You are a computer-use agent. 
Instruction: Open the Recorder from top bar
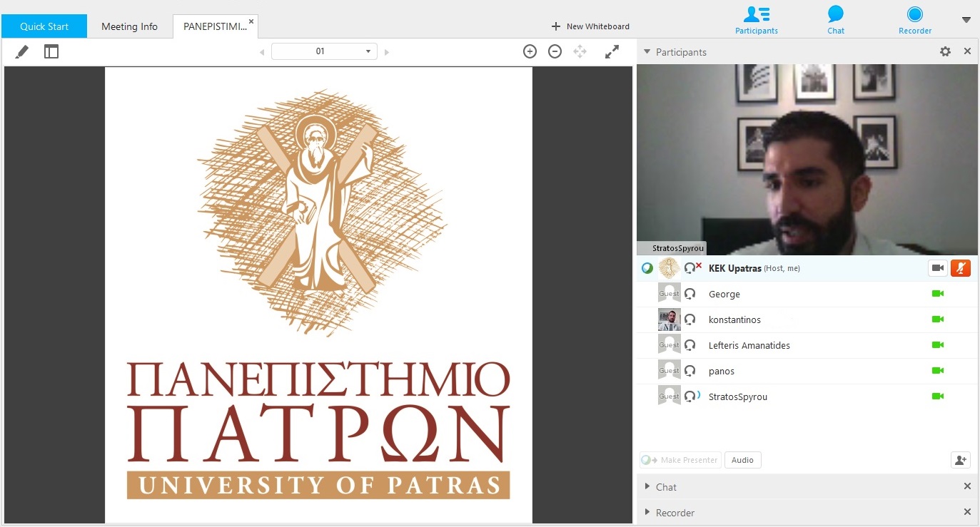click(915, 19)
